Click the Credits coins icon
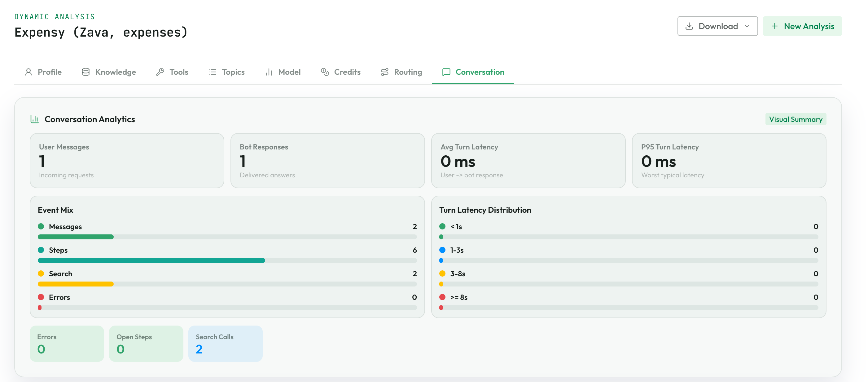 click(325, 72)
